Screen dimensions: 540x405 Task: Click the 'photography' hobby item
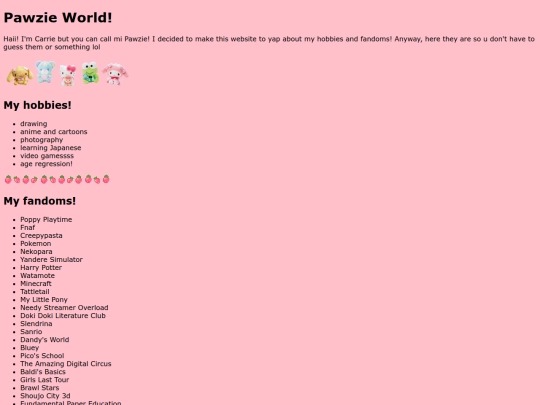42,140
